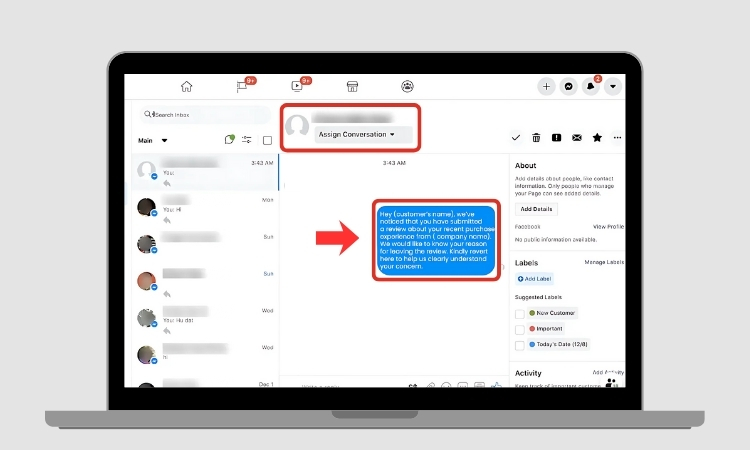This screenshot has height=450, width=750.
Task: Mark conversation done with checkmark icon
Action: click(516, 137)
